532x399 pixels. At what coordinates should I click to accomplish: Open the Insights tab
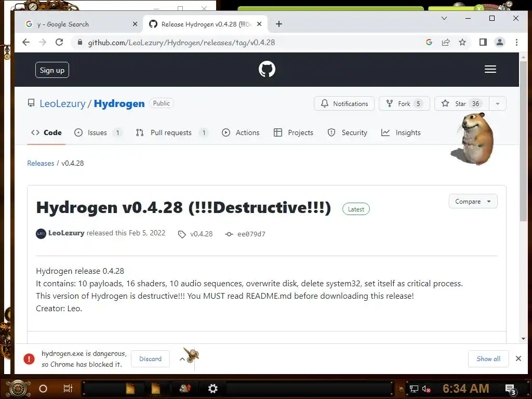(x=401, y=132)
